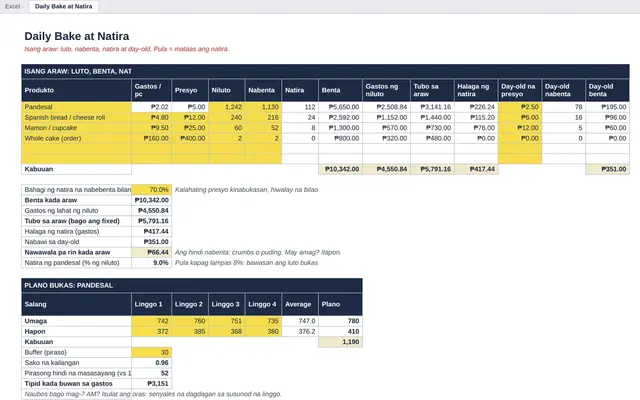Select Pandesal natira count 112
Image resolution: width=640 pixels, height=400 pixels.
coord(300,107)
